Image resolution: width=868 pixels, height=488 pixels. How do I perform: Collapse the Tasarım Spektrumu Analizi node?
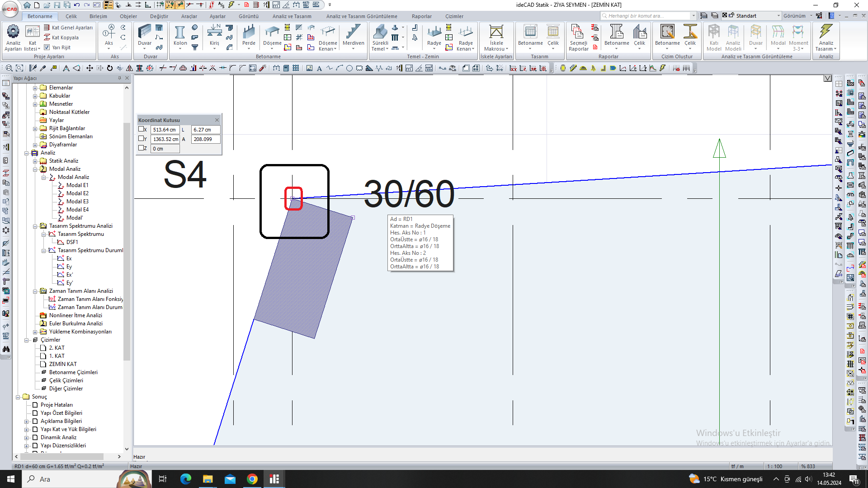click(x=35, y=226)
